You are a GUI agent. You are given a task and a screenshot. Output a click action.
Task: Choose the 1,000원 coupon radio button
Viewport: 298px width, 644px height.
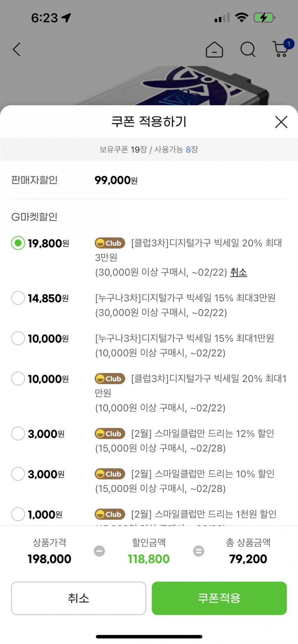(18, 514)
